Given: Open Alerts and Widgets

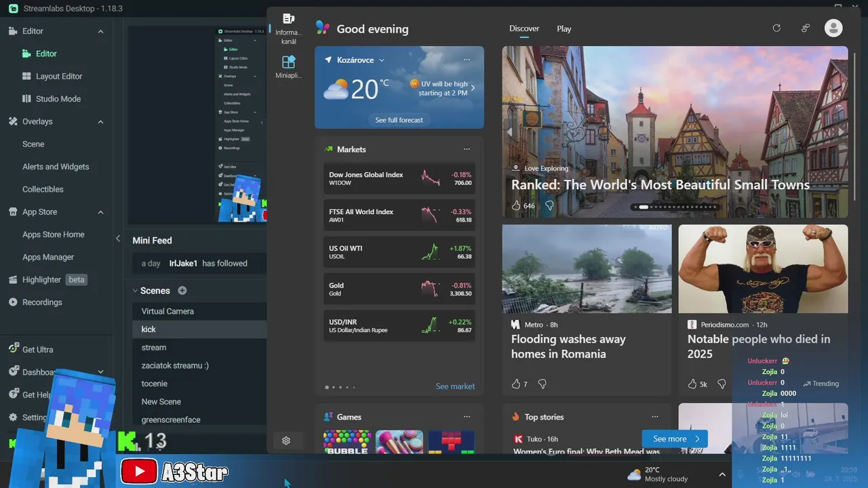Looking at the screenshot, I should 56,167.
